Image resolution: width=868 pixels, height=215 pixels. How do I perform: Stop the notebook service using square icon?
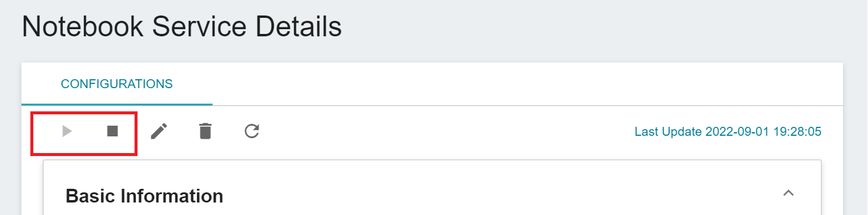[113, 131]
